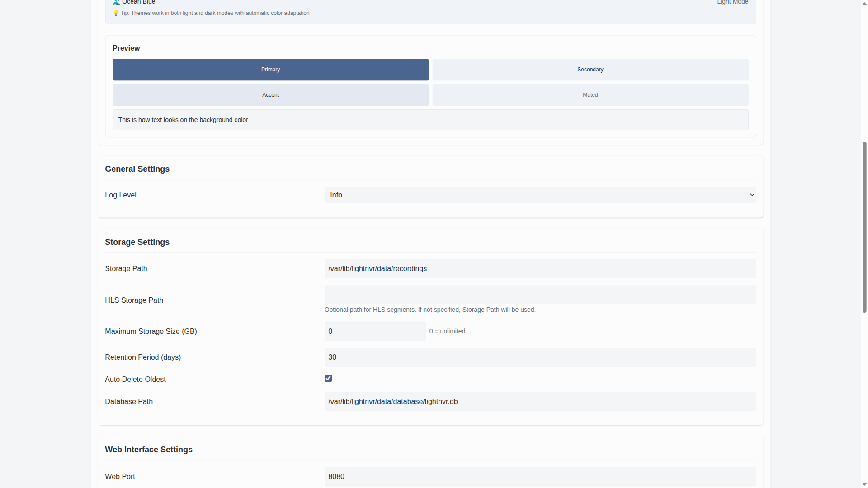This screenshot has width=868, height=488.
Task: Click the page vertical scrollbar thumb
Action: pos(864,227)
